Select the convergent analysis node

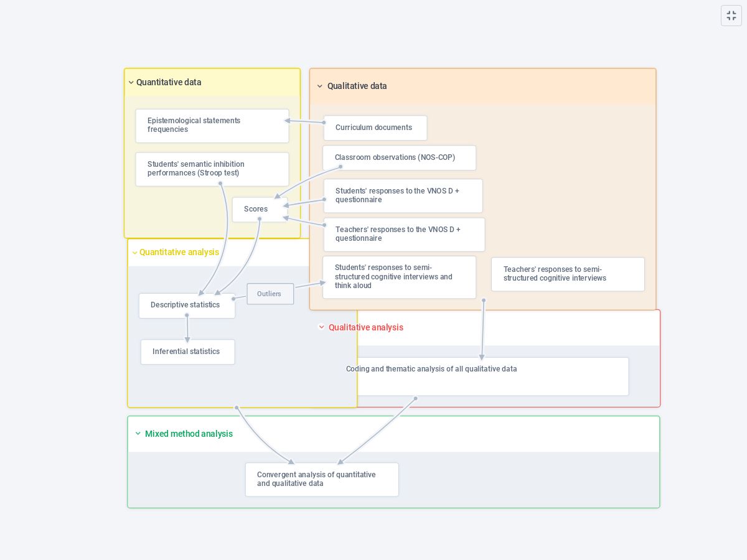pyautogui.click(x=322, y=479)
